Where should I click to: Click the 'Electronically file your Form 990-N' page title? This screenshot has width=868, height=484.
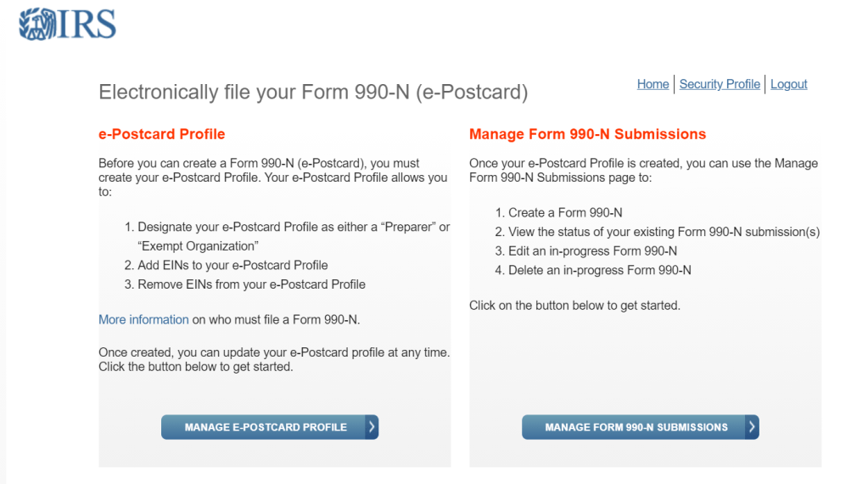tap(313, 92)
